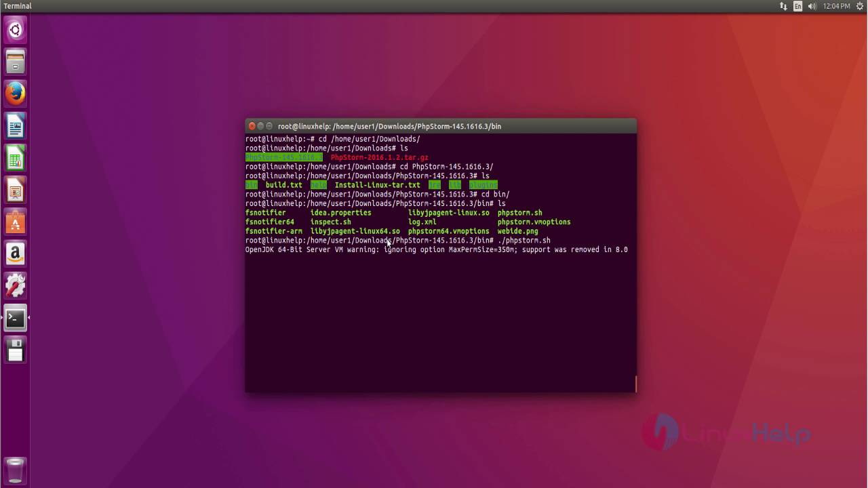Click inspect.sh file name
868x488 pixels.
coord(331,222)
